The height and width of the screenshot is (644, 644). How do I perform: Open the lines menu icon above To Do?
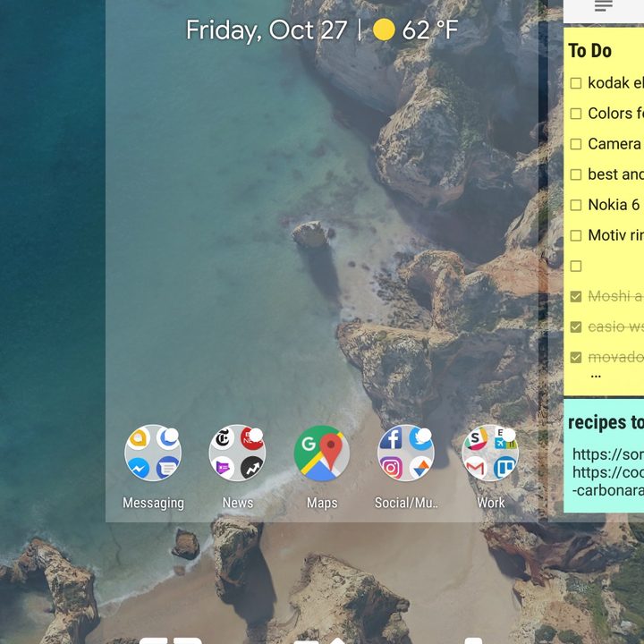tap(604, 5)
